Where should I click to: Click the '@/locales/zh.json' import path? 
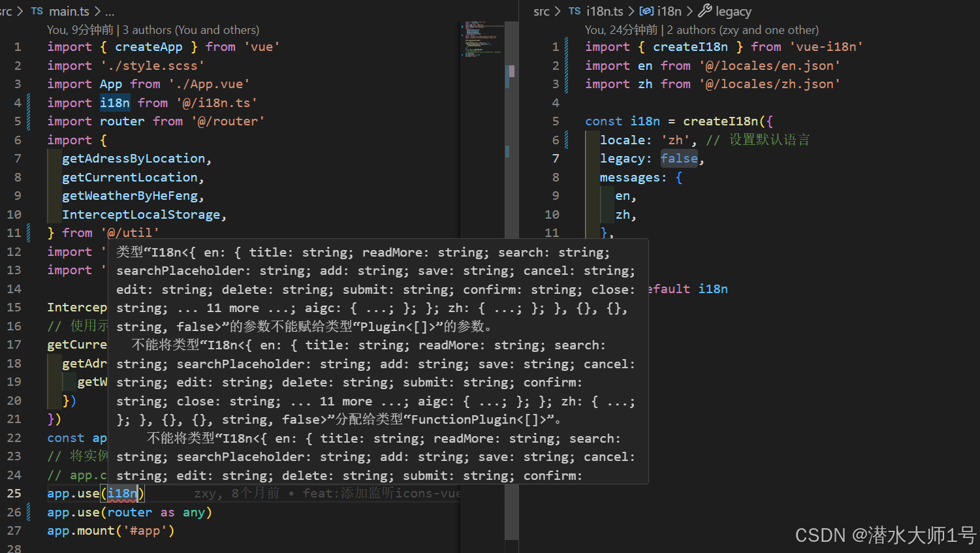pyautogui.click(x=770, y=84)
